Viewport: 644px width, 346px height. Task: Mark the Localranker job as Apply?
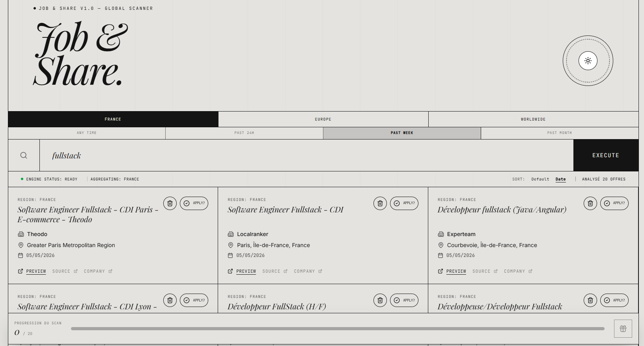click(404, 203)
